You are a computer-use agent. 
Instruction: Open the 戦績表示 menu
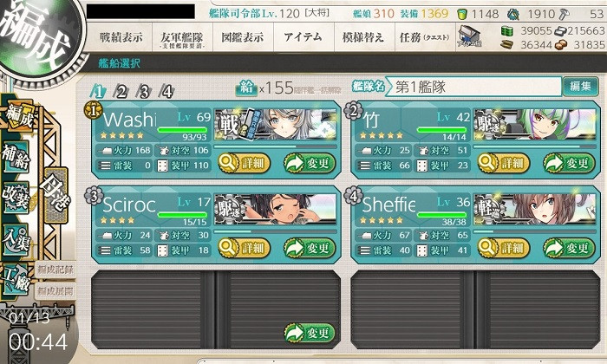click(x=121, y=37)
